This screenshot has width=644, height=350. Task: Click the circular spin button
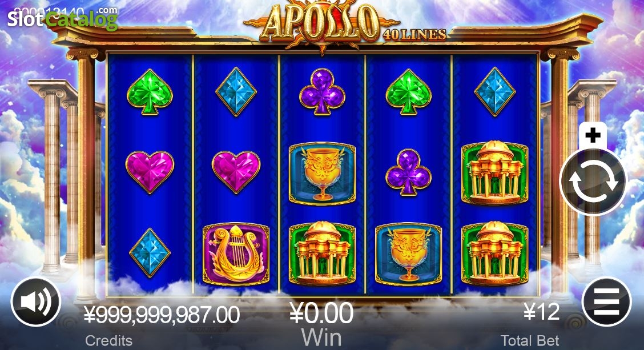(593, 182)
